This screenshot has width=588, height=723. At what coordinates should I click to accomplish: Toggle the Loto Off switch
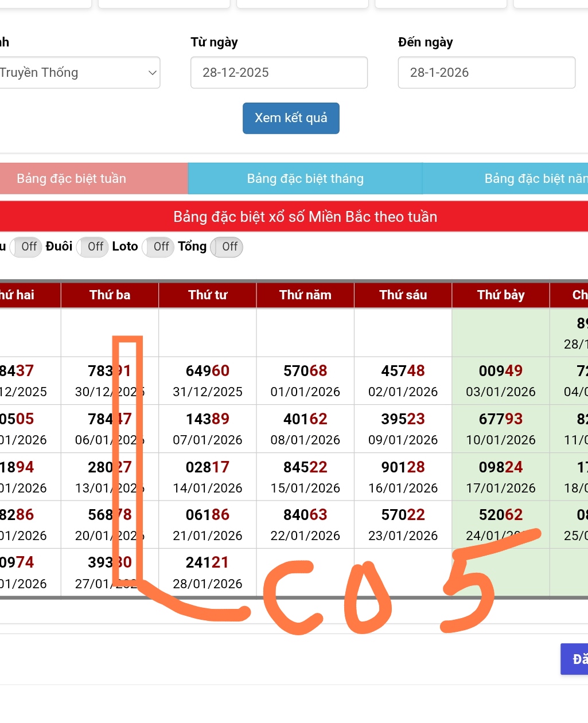(x=158, y=247)
